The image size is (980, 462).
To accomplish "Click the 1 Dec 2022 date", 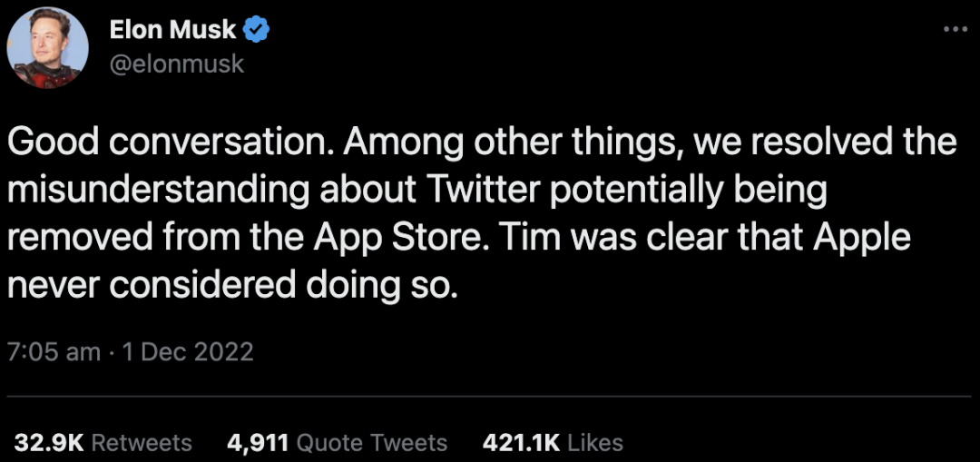I will coord(188,351).
